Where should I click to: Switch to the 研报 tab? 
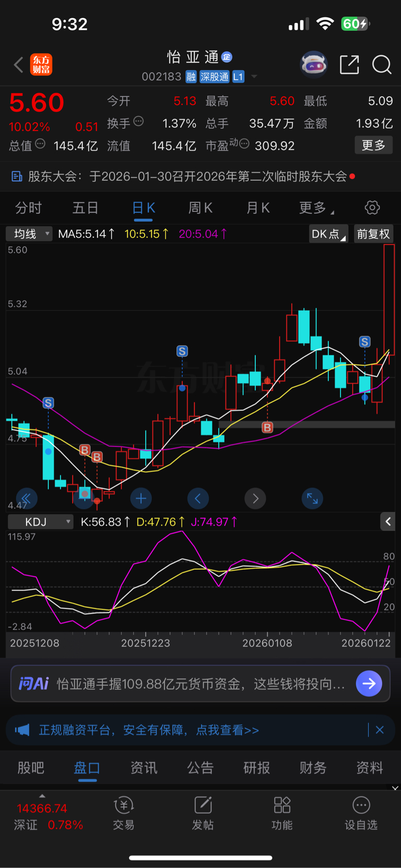[x=257, y=768]
